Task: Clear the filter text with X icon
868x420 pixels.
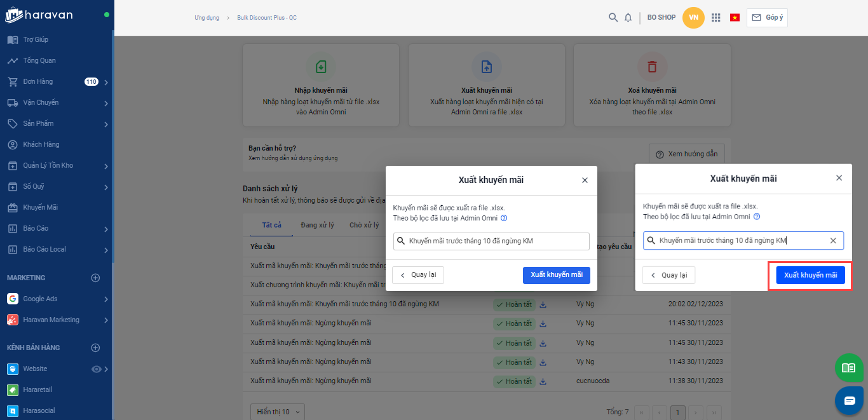Action: [x=833, y=241]
